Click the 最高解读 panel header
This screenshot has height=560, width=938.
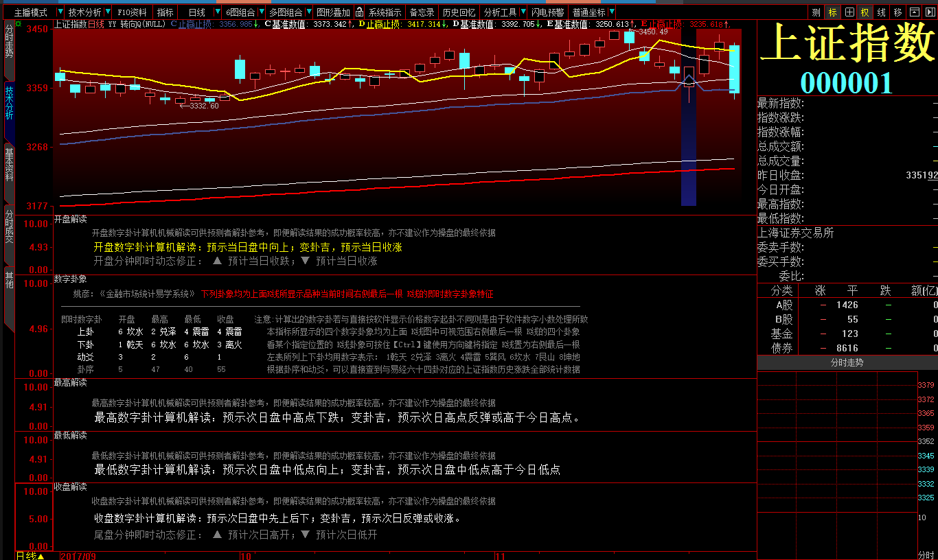[70, 382]
